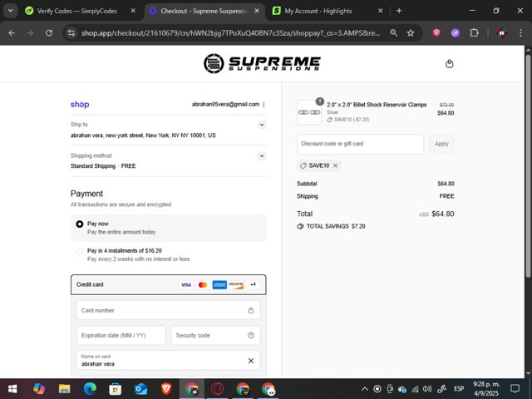Select the Checkout Supreme Suspensions tab

click(204, 11)
